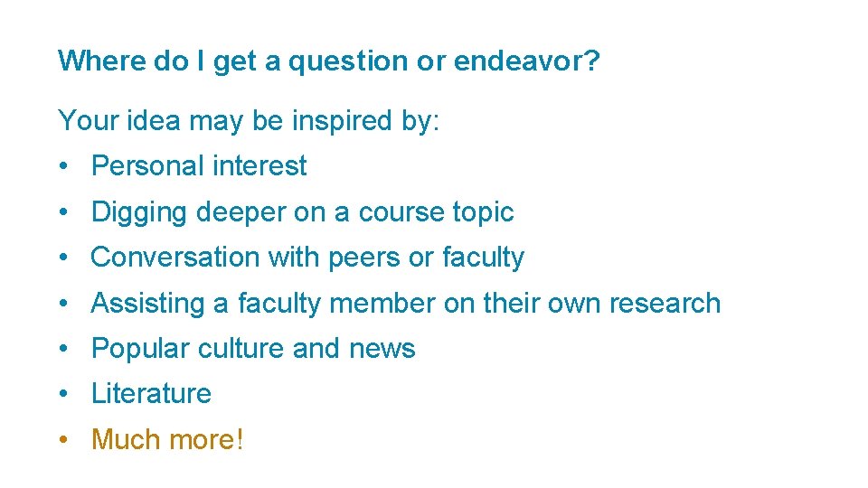
Task: Click 'Digging deeper on a course topic' text
Action: click(302, 212)
